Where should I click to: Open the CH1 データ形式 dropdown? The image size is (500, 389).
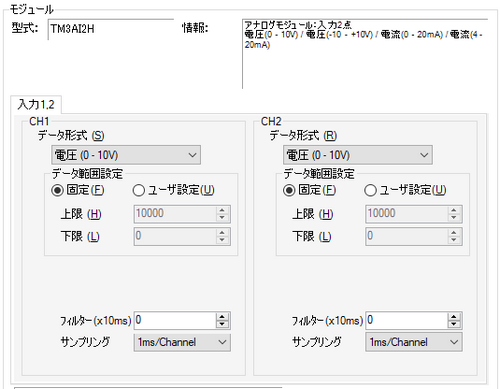pyautogui.click(x=126, y=155)
